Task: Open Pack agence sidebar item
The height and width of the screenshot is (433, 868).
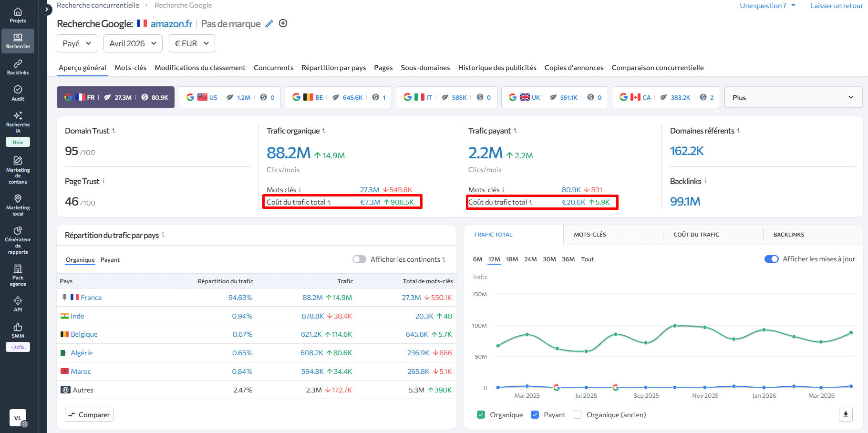Action: pos(18,275)
